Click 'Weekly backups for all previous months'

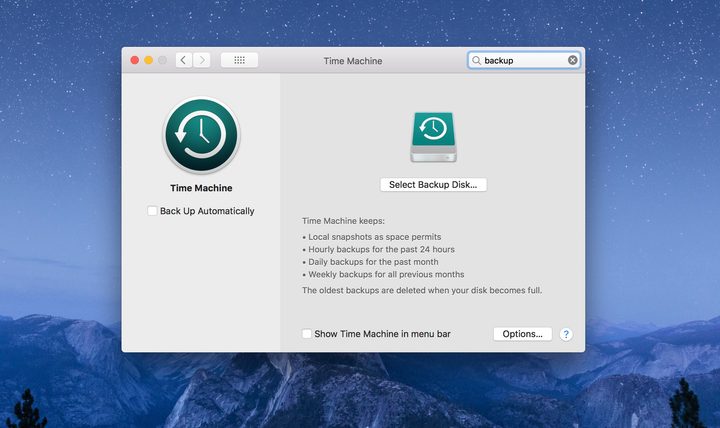click(x=383, y=274)
